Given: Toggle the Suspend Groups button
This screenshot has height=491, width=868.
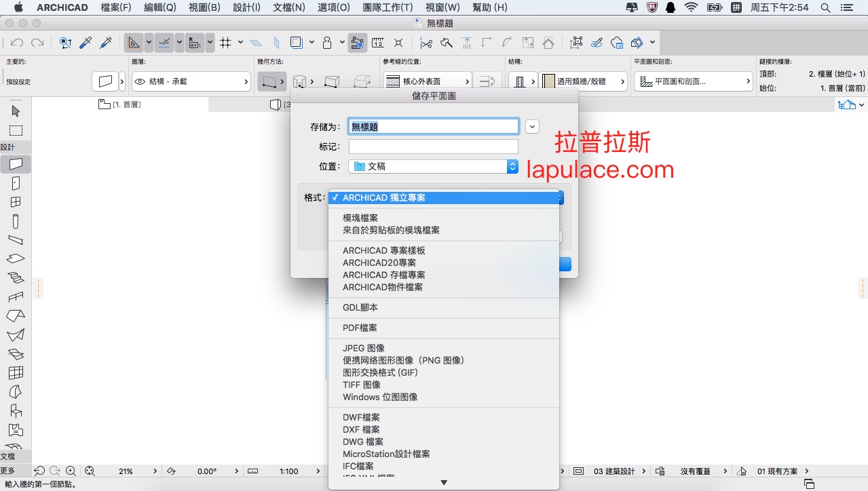Looking at the screenshot, I should coord(358,43).
